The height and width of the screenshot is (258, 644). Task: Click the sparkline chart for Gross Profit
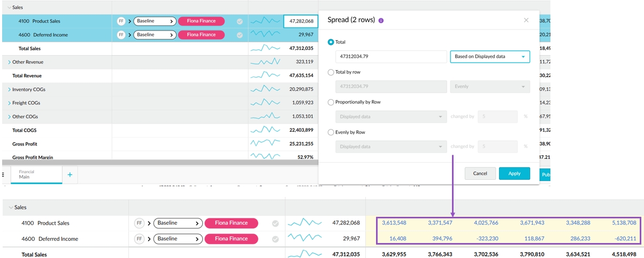(x=265, y=144)
